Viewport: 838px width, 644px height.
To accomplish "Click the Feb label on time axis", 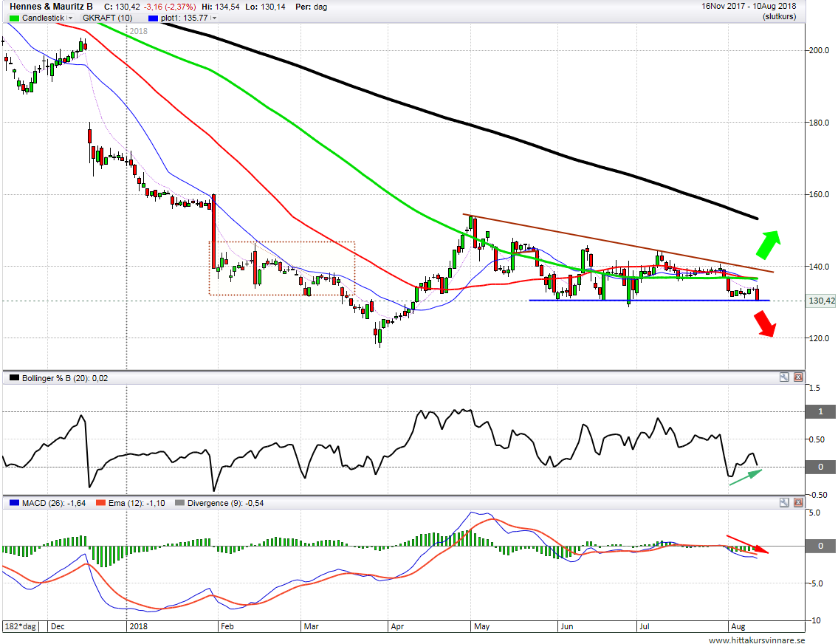I will coord(227,626).
